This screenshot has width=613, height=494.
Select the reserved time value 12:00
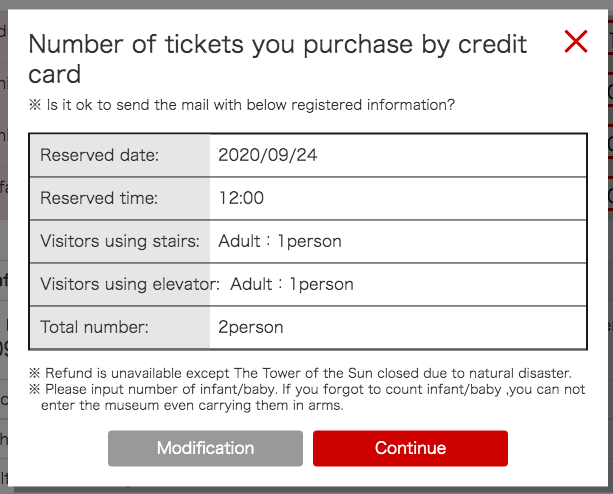point(241,198)
